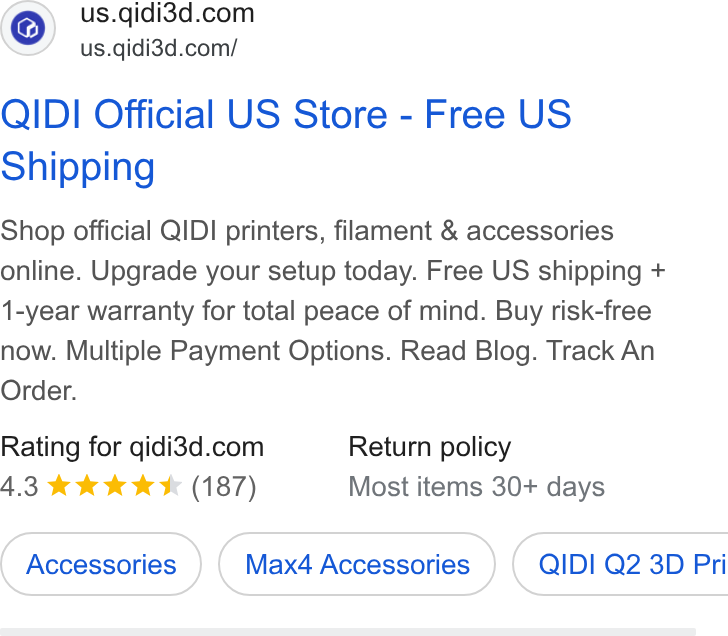Image resolution: width=728 pixels, height=636 pixels.
Task: Click the word Shipping in the title
Action: pos(78,166)
